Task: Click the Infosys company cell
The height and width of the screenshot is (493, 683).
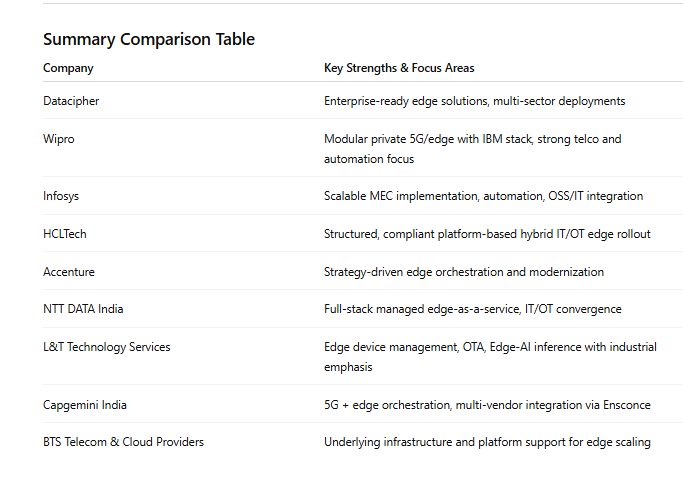Action: click(61, 196)
